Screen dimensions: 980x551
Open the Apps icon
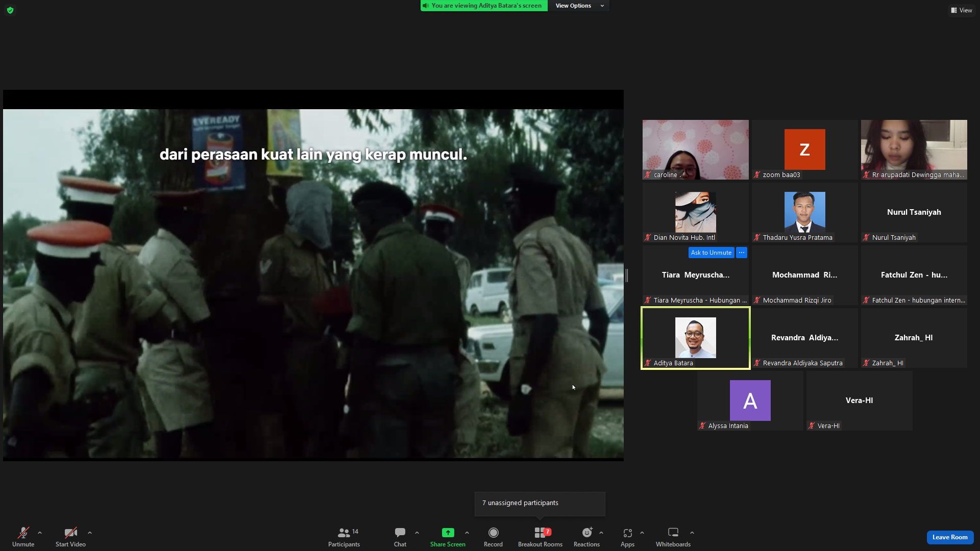point(627,533)
